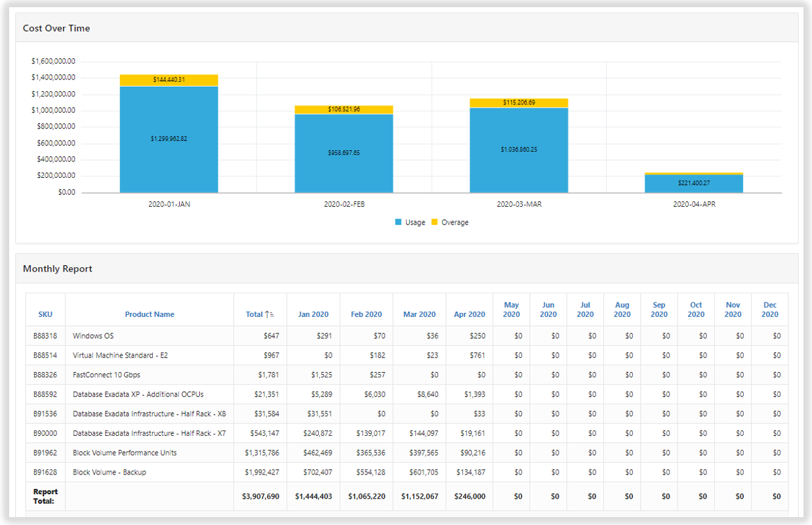The width and height of the screenshot is (812, 525).
Task: Select March Overage bar $115,206.69
Action: (519, 103)
